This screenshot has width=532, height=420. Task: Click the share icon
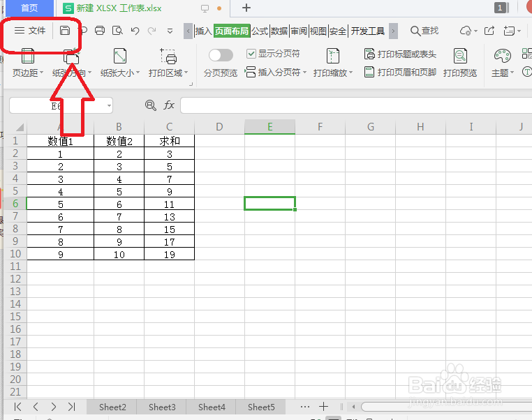point(489,31)
